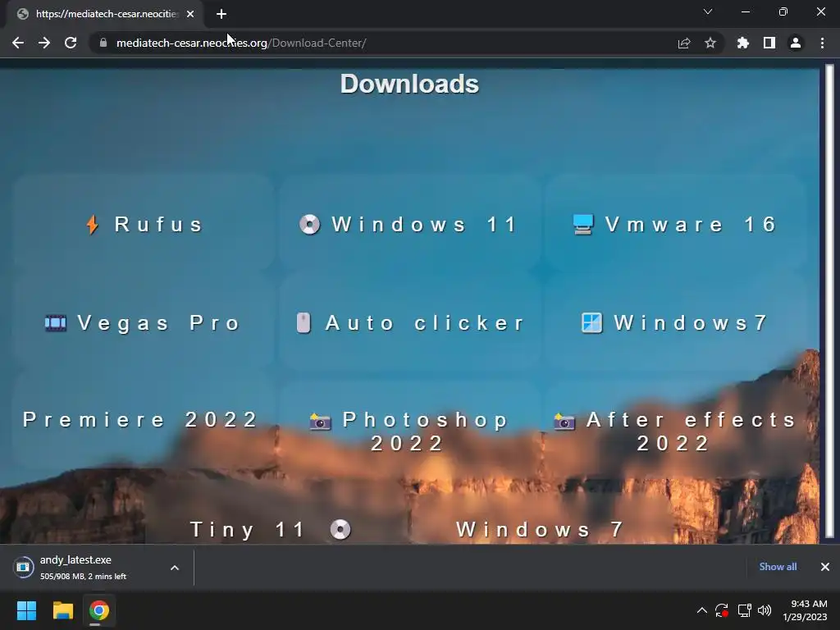Click the andy_latest.exe download progress icon

pyautogui.click(x=23, y=567)
